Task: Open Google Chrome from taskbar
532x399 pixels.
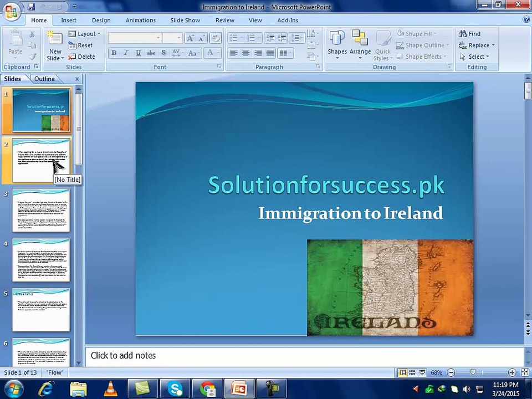Action: tap(207, 389)
